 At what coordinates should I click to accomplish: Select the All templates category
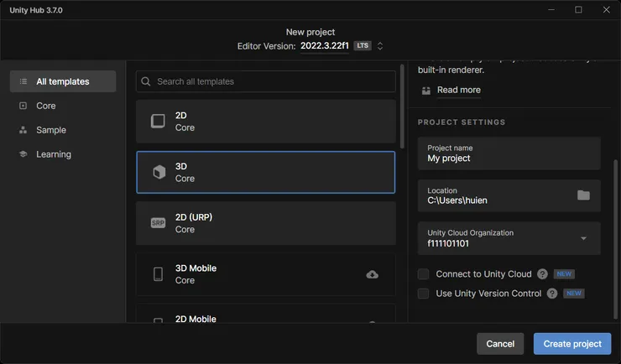click(x=62, y=81)
